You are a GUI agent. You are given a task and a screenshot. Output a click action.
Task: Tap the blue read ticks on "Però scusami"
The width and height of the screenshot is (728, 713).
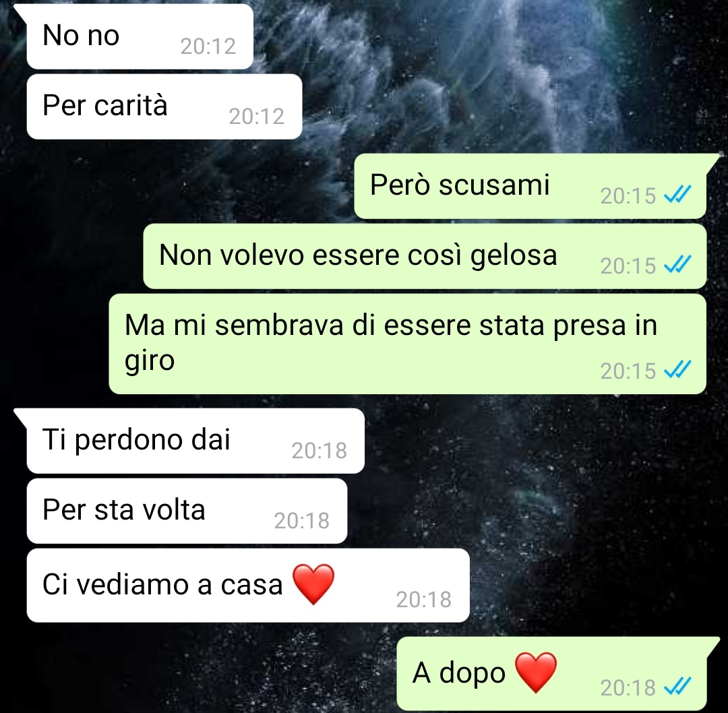pos(678,195)
